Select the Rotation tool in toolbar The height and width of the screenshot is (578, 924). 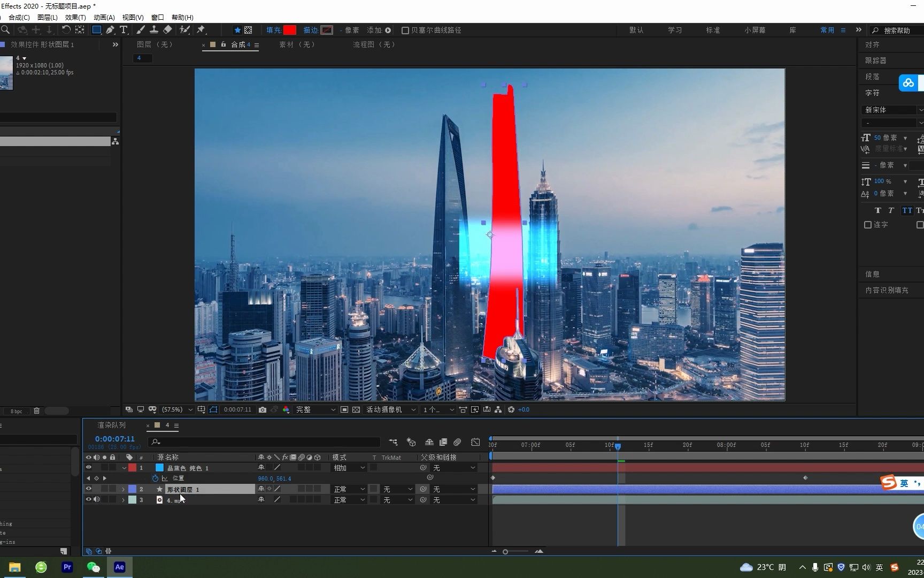coord(66,30)
